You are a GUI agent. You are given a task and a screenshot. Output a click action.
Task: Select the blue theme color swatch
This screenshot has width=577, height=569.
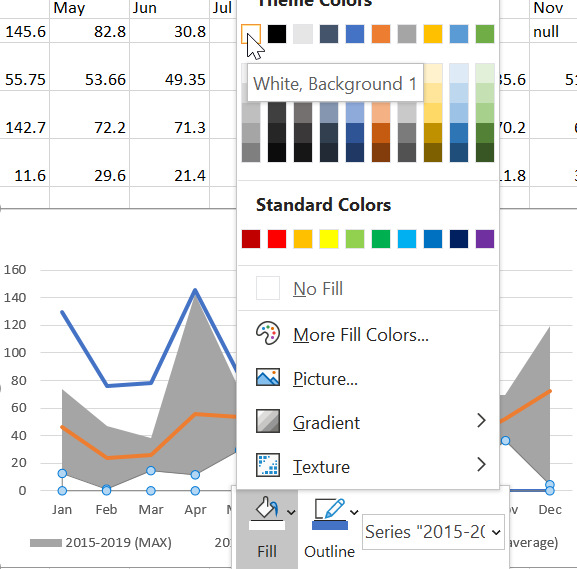(x=355, y=34)
